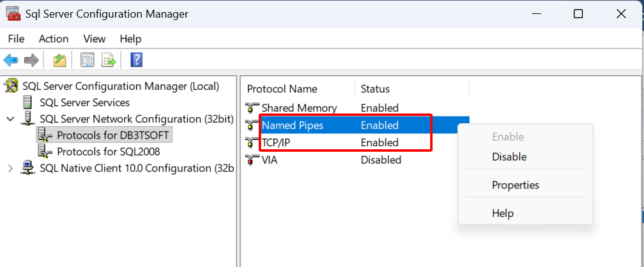Click the Export List toolbar icon

tap(108, 60)
